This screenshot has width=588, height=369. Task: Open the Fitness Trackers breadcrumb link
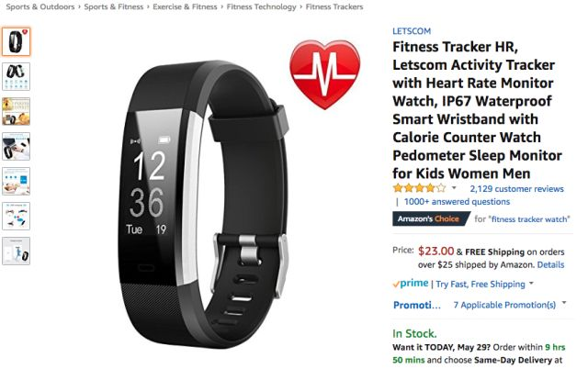pyautogui.click(x=334, y=6)
